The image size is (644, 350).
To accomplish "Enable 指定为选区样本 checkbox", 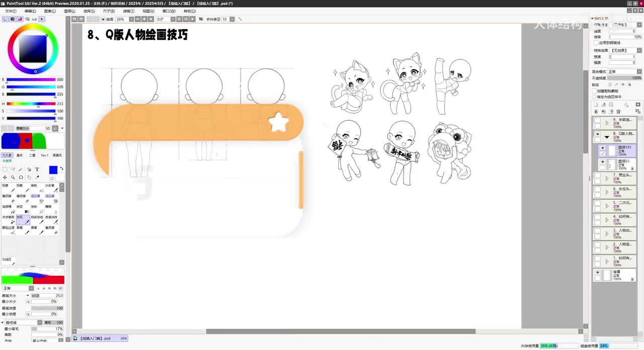I will 594,97.
